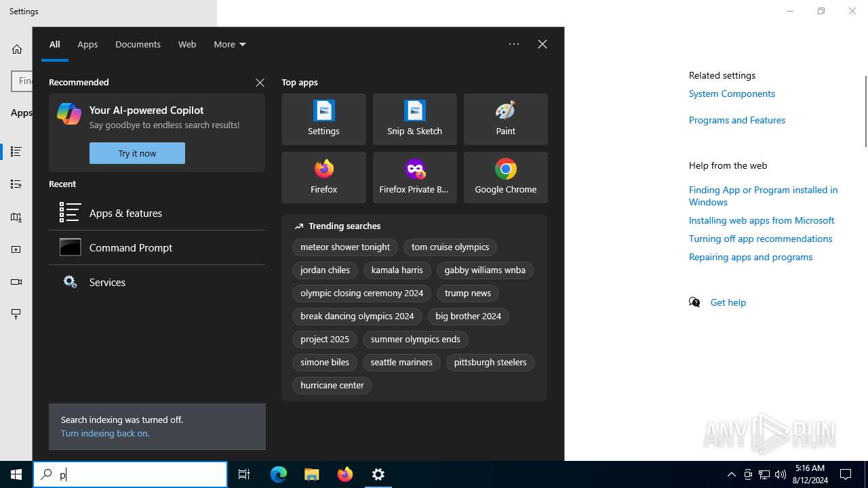Viewport: 868px width, 488px height.
Task: Launch Snip & Sketch from Top apps
Action: click(x=414, y=119)
